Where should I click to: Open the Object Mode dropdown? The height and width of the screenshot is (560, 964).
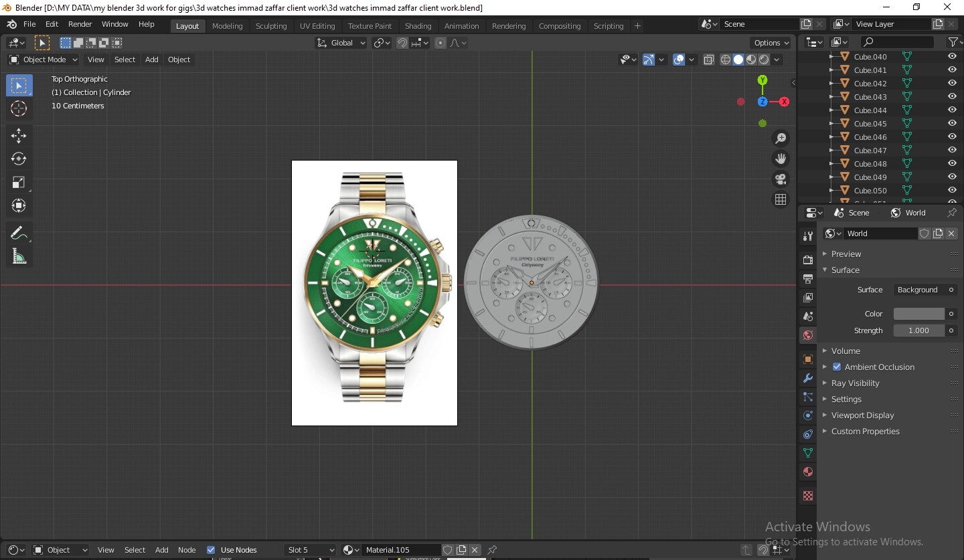(44, 60)
